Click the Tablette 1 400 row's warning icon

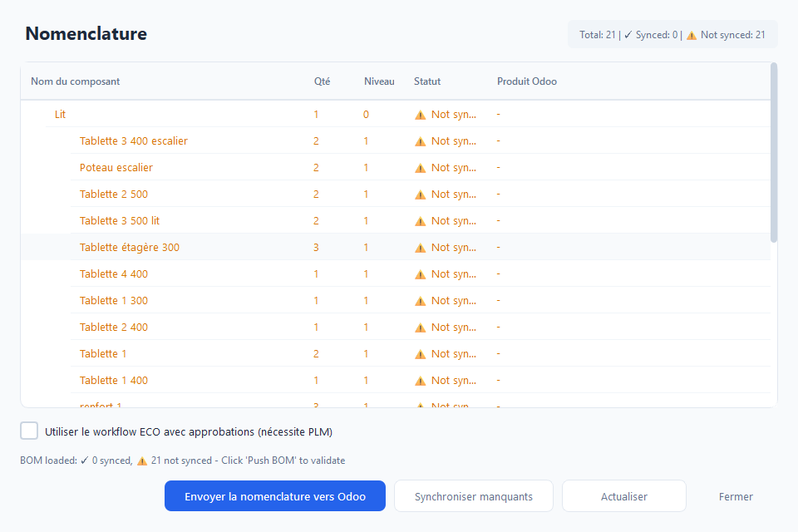[x=421, y=381]
